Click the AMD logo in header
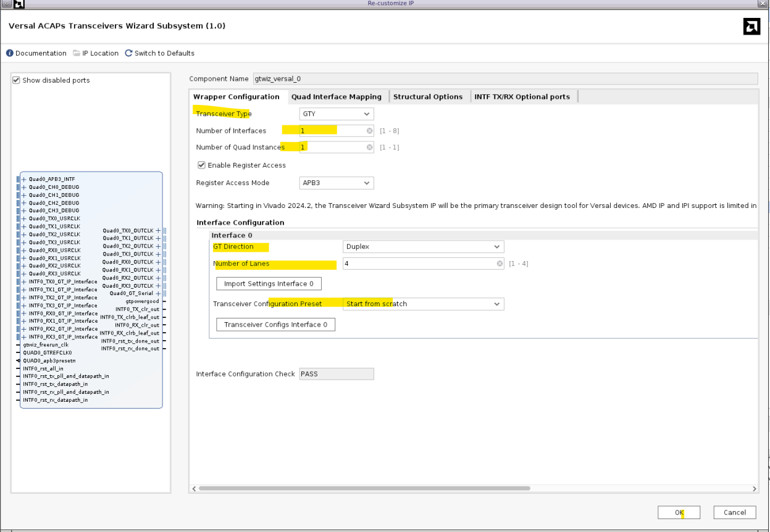The image size is (770, 532). click(x=751, y=26)
